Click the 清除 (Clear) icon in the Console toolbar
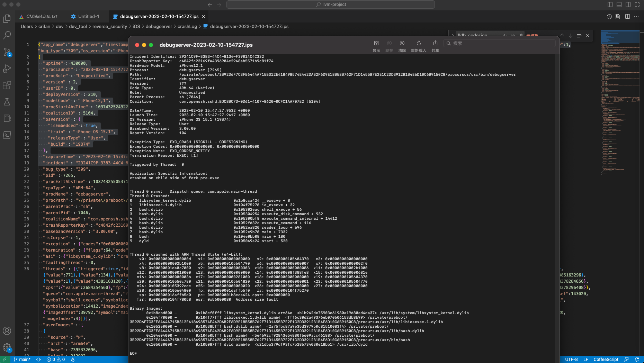The width and height of the screenshot is (644, 363). 402,43
